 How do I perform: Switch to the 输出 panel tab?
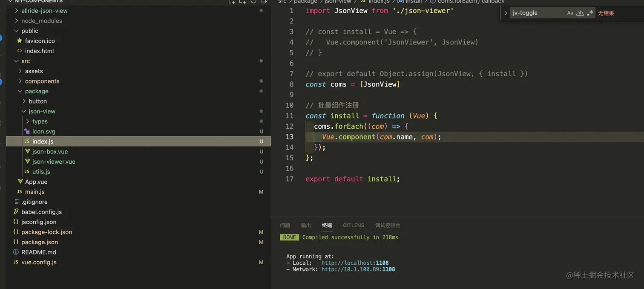306,225
